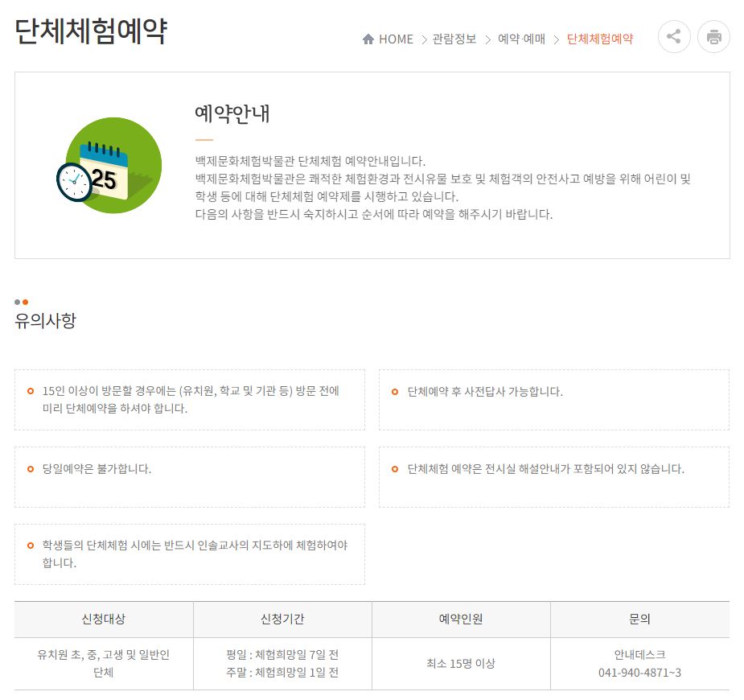Click the cell 최소 15명 이상
This screenshot has width=744, height=700.
coord(461,664)
